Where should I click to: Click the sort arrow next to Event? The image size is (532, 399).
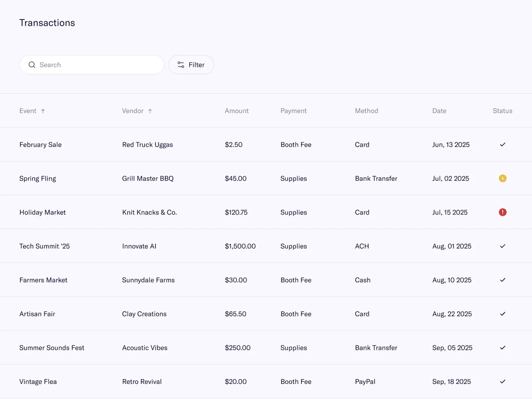pos(43,111)
